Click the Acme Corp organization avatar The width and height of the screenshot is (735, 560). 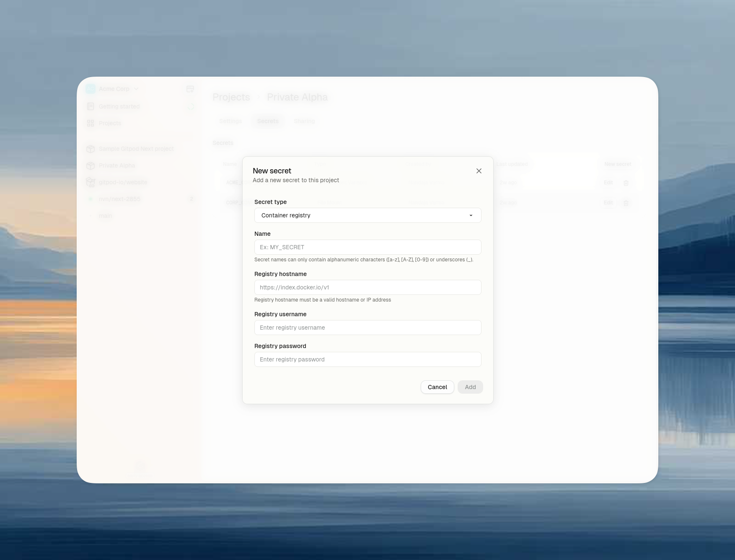click(x=91, y=89)
